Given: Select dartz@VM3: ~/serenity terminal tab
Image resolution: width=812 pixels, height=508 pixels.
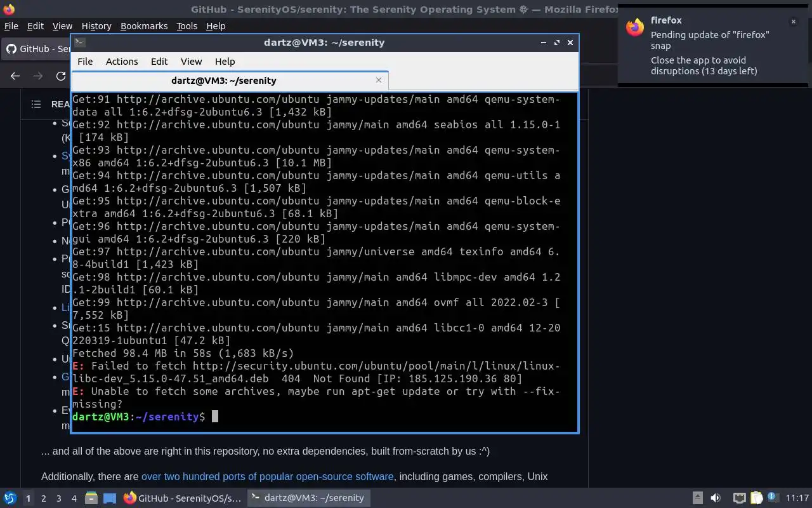Looking at the screenshot, I should pyautogui.click(x=230, y=81).
